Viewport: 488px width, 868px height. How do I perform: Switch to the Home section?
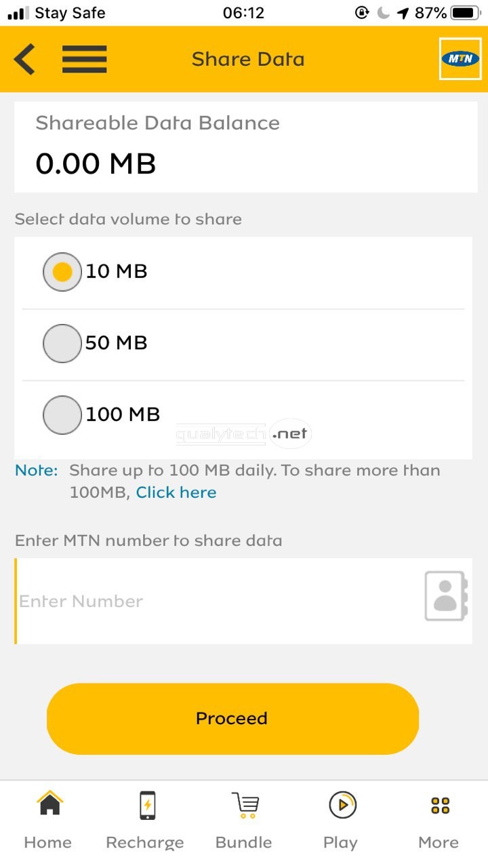coord(47,842)
